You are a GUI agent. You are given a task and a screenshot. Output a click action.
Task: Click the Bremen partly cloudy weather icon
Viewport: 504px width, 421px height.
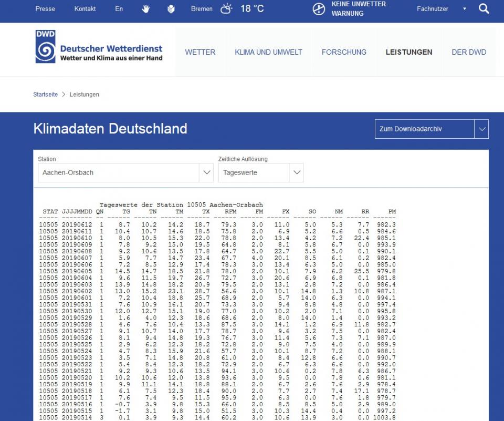tap(226, 9)
